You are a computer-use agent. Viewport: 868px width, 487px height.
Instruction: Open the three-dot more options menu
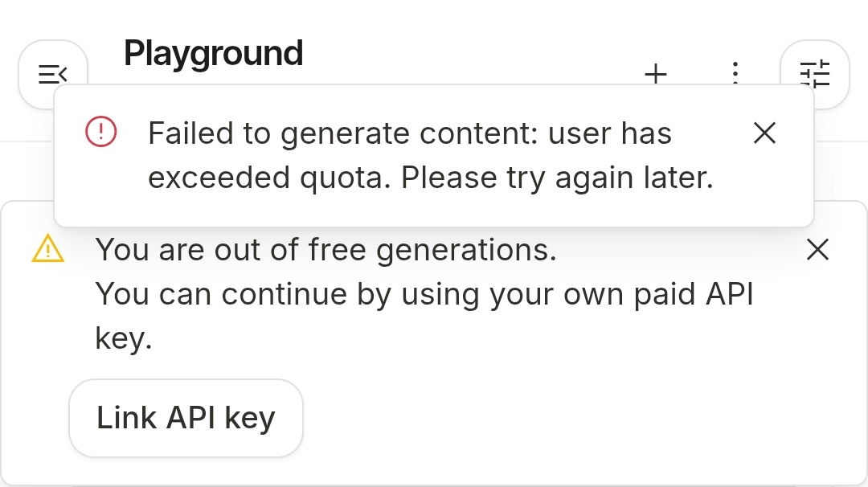point(735,73)
